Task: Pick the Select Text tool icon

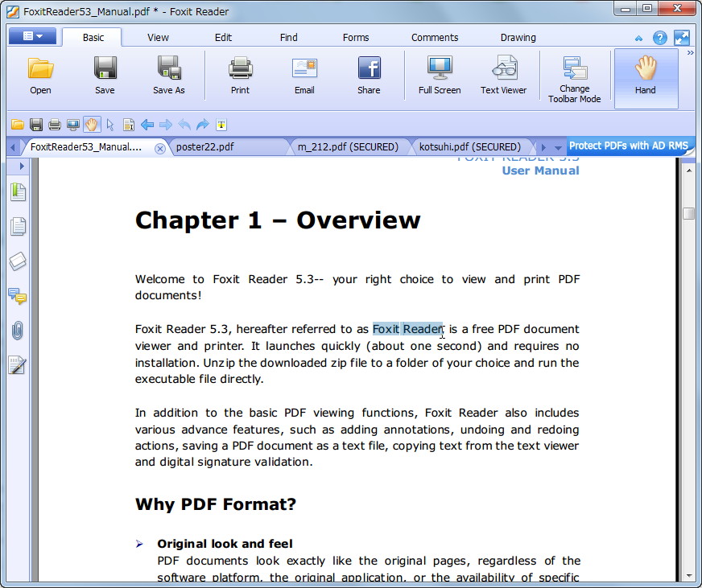Action: coord(129,125)
